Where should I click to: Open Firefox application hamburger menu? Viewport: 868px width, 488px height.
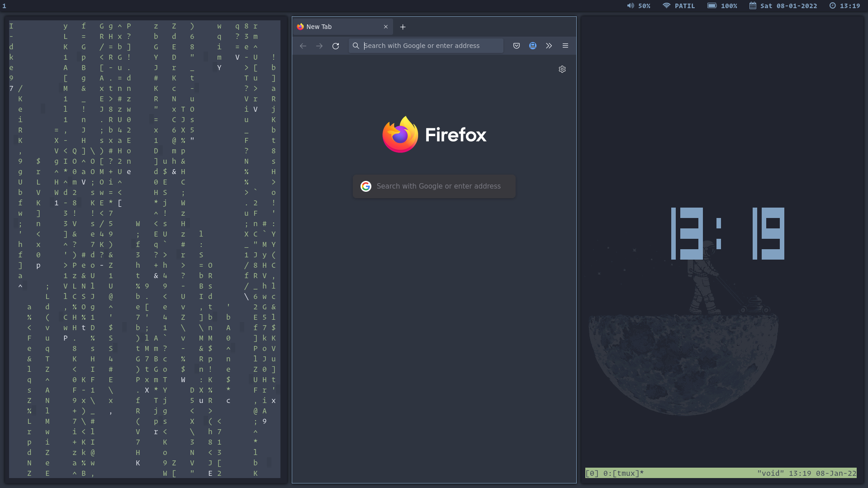coord(565,46)
